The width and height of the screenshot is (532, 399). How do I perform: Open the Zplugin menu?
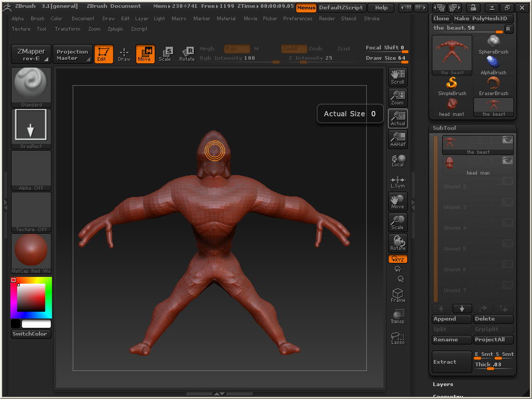coord(115,29)
